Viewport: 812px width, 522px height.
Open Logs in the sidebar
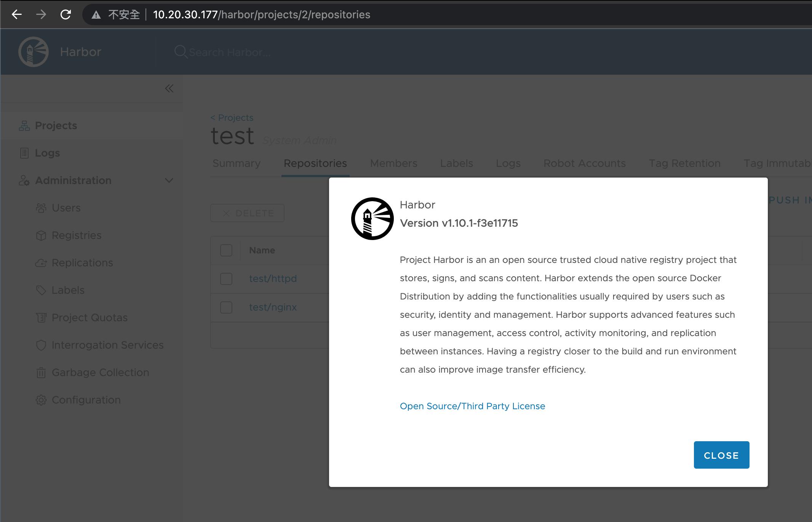[47, 153]
